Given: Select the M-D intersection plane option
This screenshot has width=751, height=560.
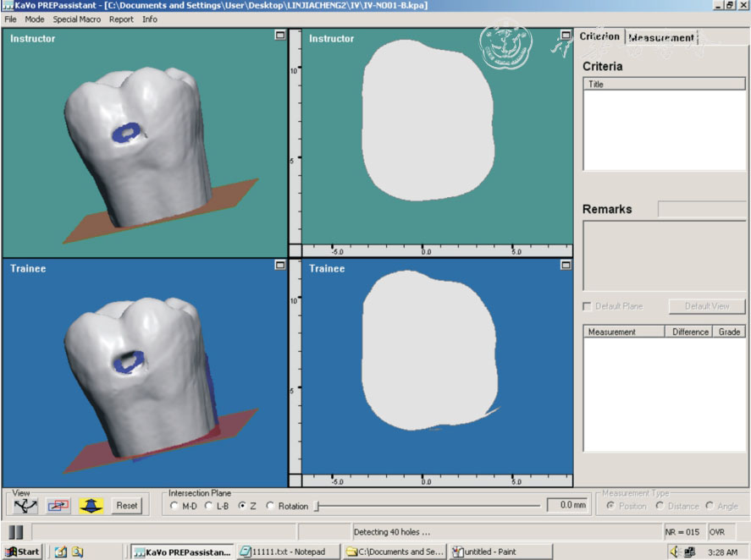Looking at the screenshot, I should 175,506.
